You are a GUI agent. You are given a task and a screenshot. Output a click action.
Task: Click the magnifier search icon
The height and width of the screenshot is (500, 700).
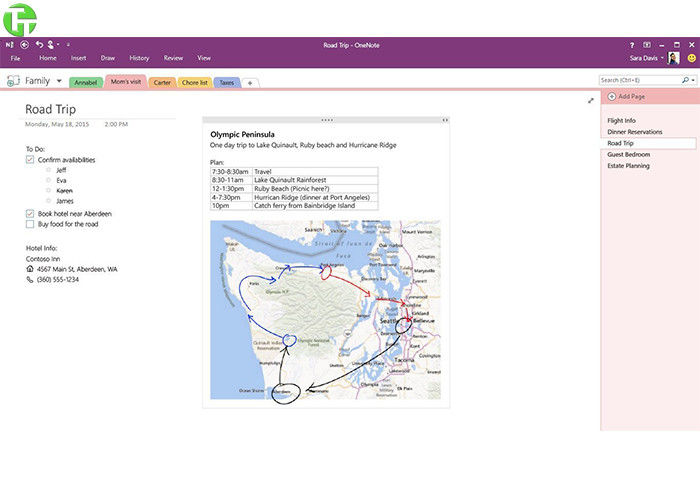(684, 80)
